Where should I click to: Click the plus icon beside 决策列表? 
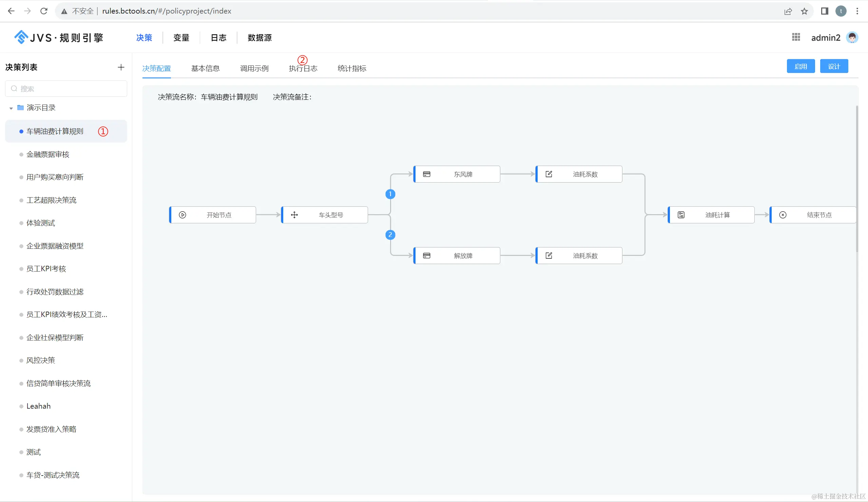pos(121,67)
